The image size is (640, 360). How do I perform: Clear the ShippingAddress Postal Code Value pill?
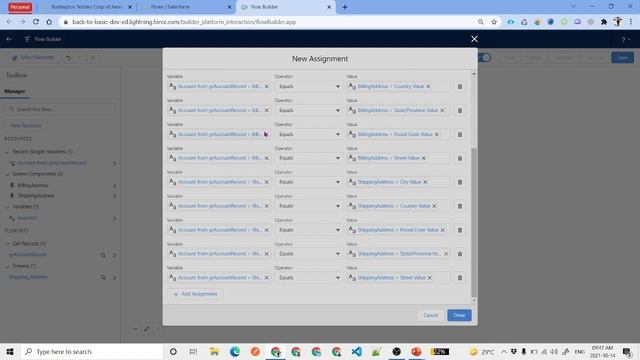[x=442, y=230]
